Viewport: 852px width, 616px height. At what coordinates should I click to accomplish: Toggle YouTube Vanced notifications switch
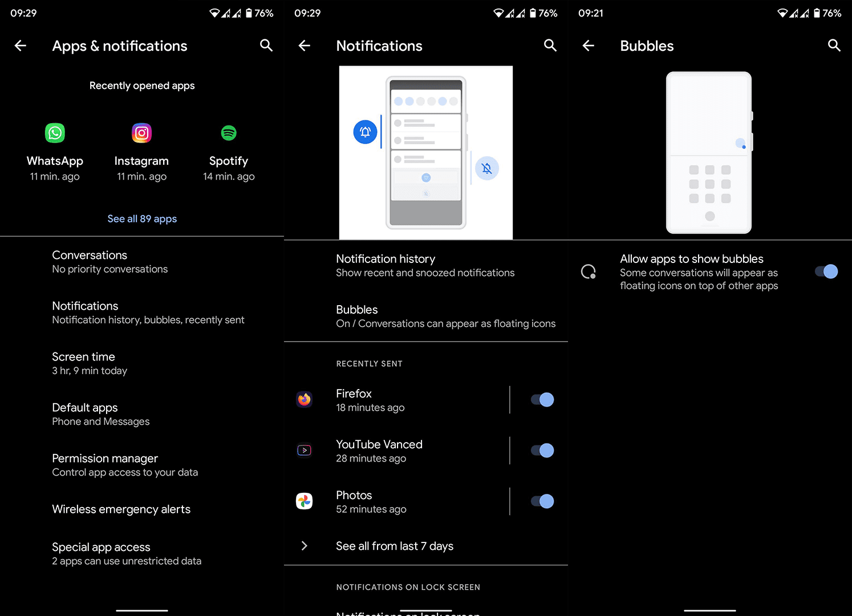pos(542,450)
